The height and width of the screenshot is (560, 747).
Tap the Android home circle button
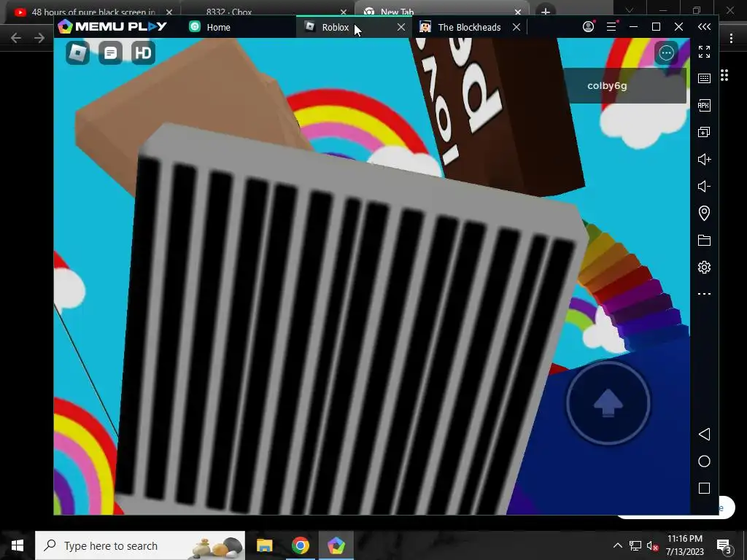(x=704, y=461)
